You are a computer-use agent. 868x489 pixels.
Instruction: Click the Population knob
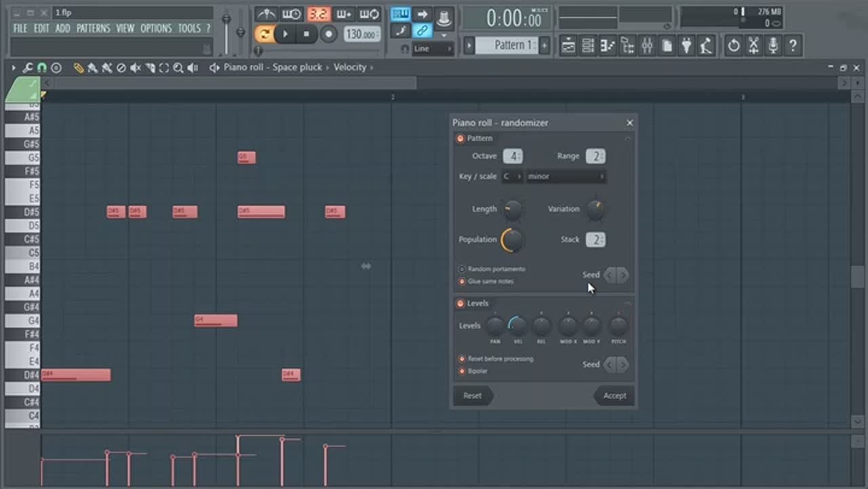pos(512,239)
